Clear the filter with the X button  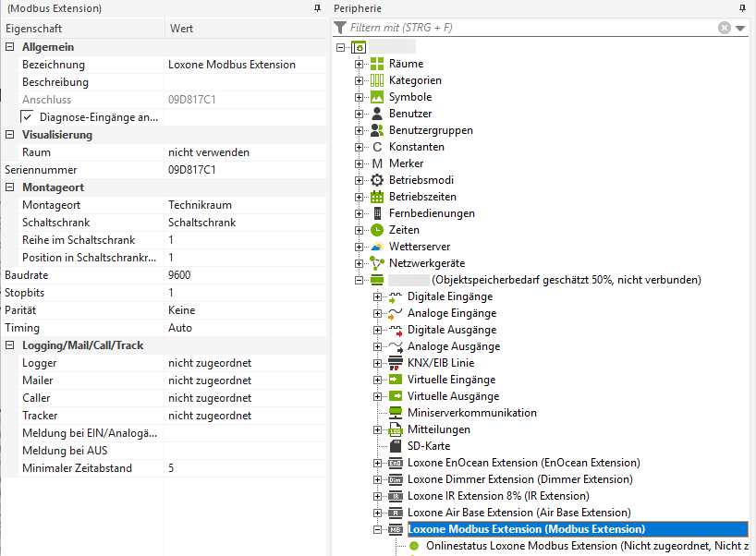[x=725, y=28]
